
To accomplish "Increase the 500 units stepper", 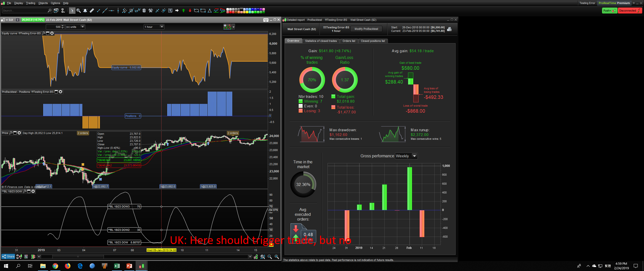I will click(63, 26).
